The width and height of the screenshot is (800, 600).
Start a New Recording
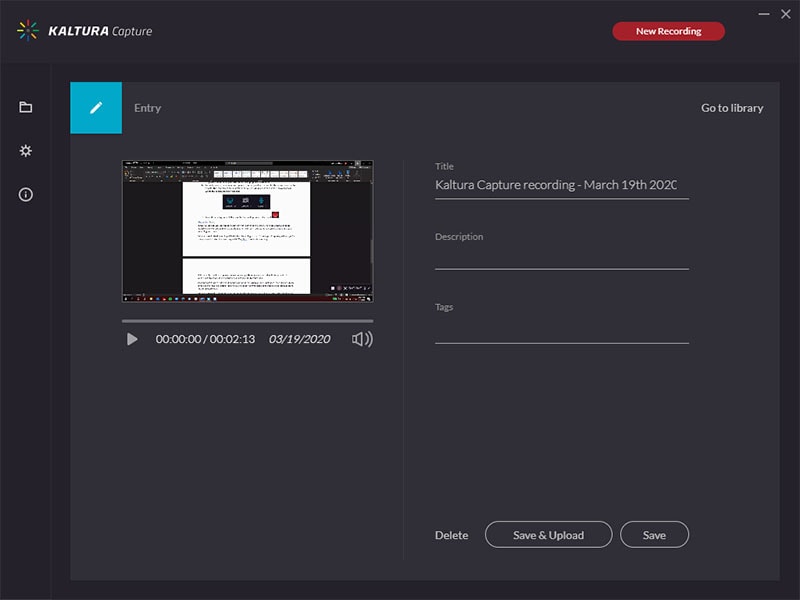tap(668, 31)
